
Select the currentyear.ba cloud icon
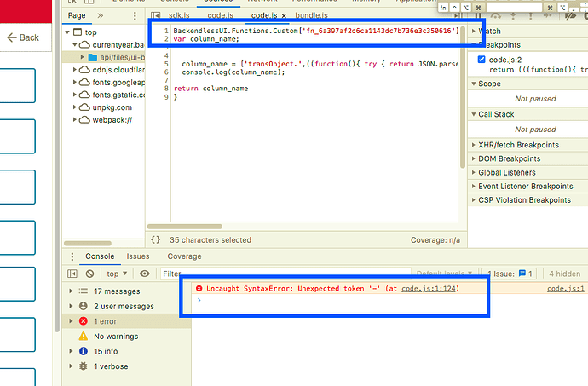(84, 44)
